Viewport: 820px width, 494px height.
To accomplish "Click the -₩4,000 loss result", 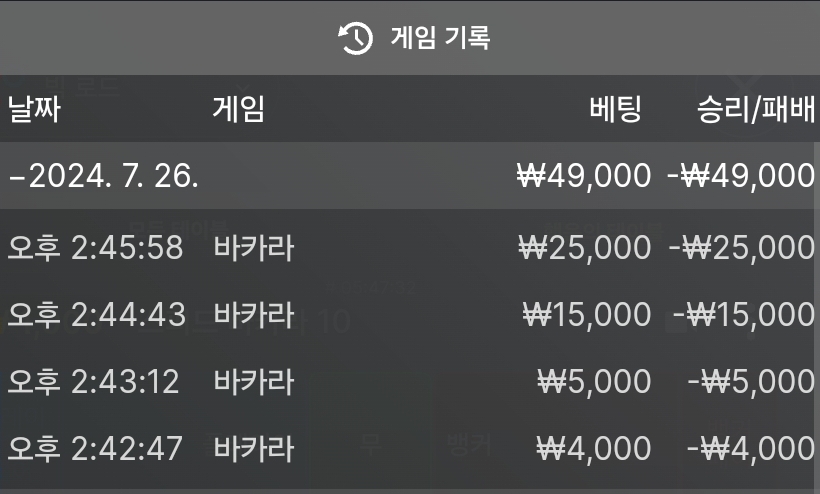I will click(x=750, y=449).
